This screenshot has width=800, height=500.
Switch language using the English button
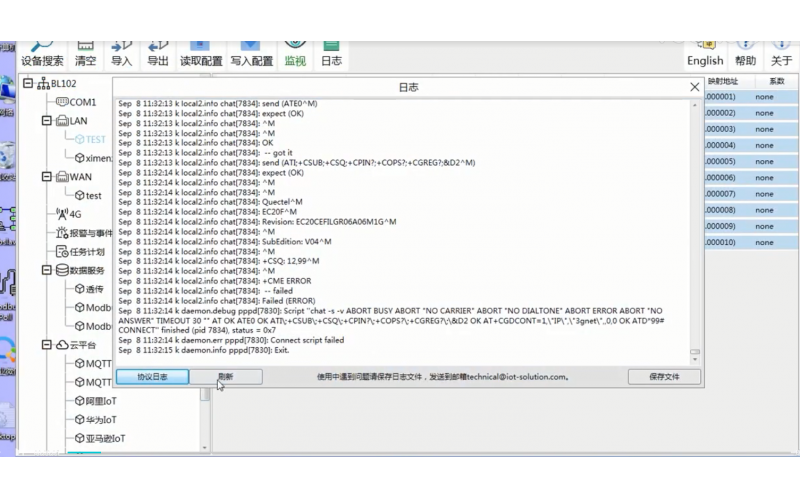coord(705,53)
